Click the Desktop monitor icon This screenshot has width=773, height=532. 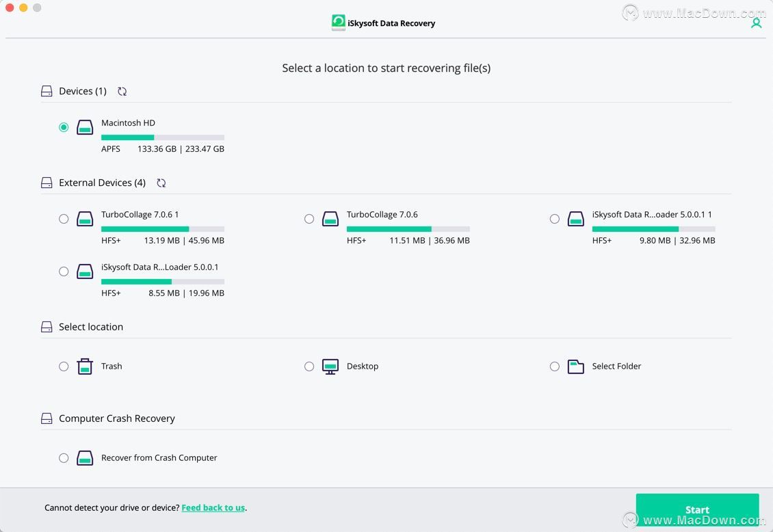330,367
